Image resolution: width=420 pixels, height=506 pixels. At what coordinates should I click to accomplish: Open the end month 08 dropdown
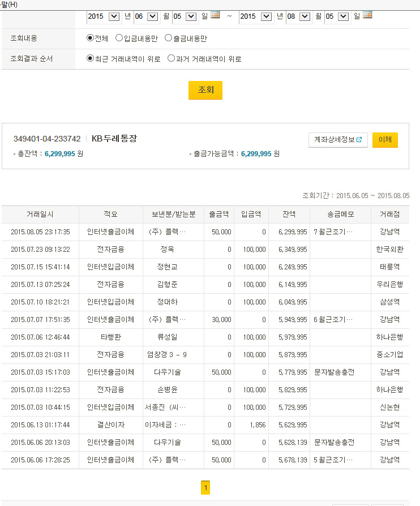tap(305, 16)
